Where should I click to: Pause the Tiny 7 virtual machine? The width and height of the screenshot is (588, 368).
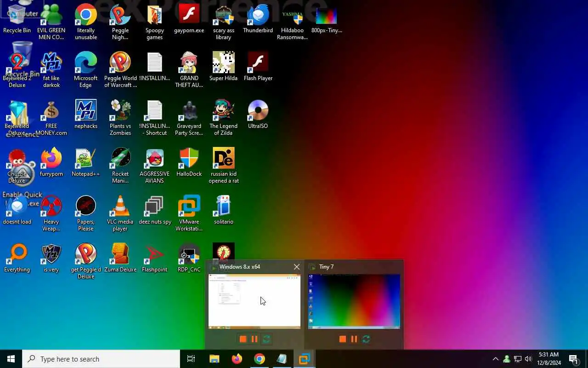tap(354, 339)
